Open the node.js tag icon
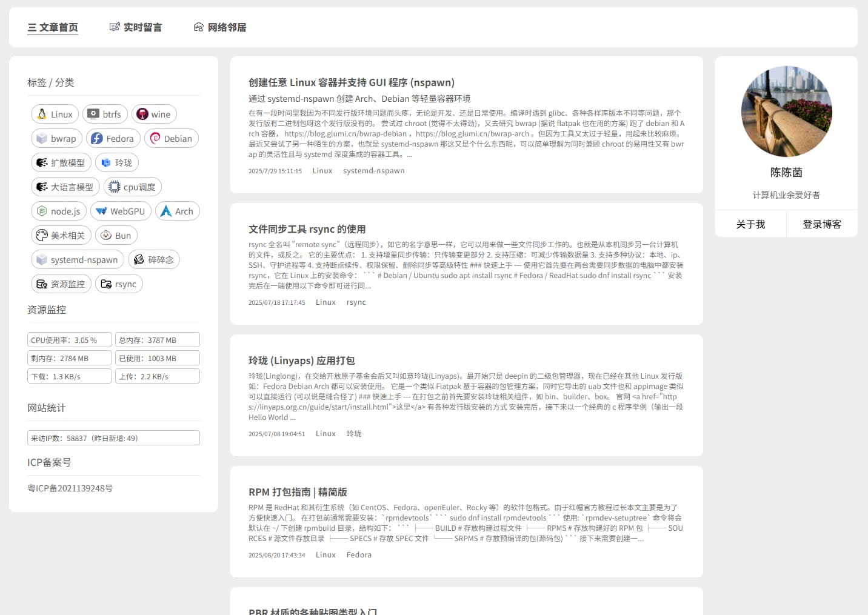The image size is (868, 615). click(42, 211)
